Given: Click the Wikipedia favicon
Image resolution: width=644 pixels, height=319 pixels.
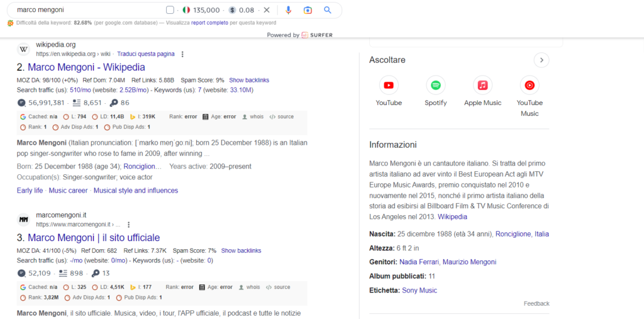Looking at the screenshot, I should pyautogui.click(x=24, y=49).
